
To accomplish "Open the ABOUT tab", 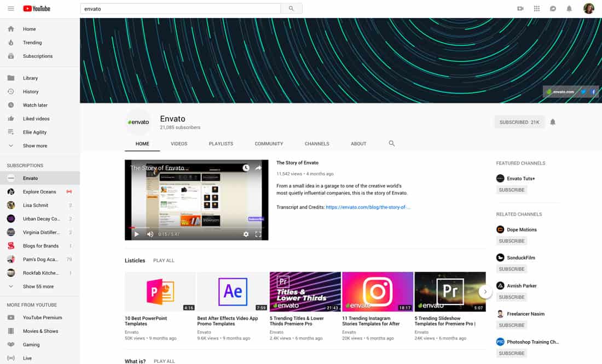I will pyautogui.click(x=358, y=144).
